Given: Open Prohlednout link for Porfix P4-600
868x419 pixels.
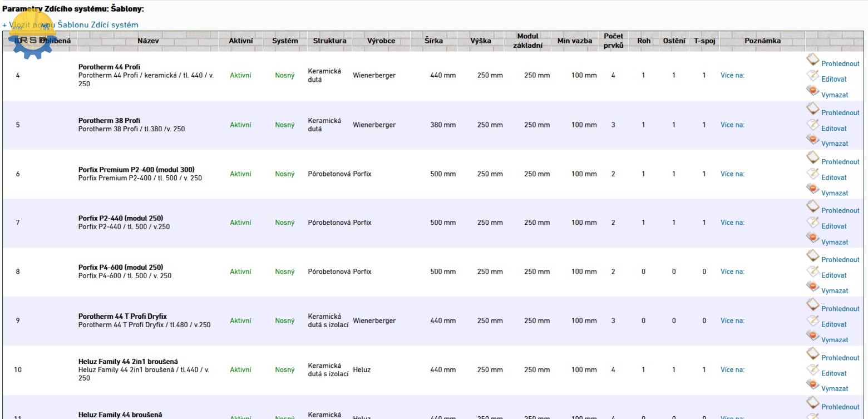Looking at the screenshot, I should pyautogui.click(x=840, y=260).
